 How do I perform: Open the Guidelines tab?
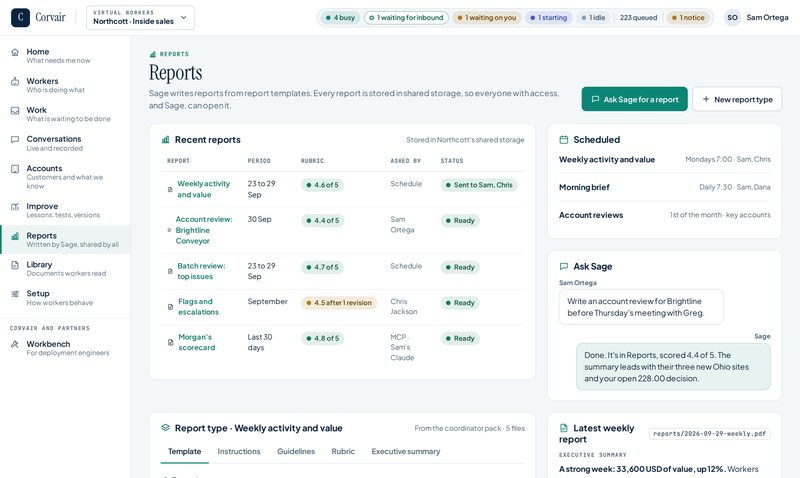[x=296, y=451]
